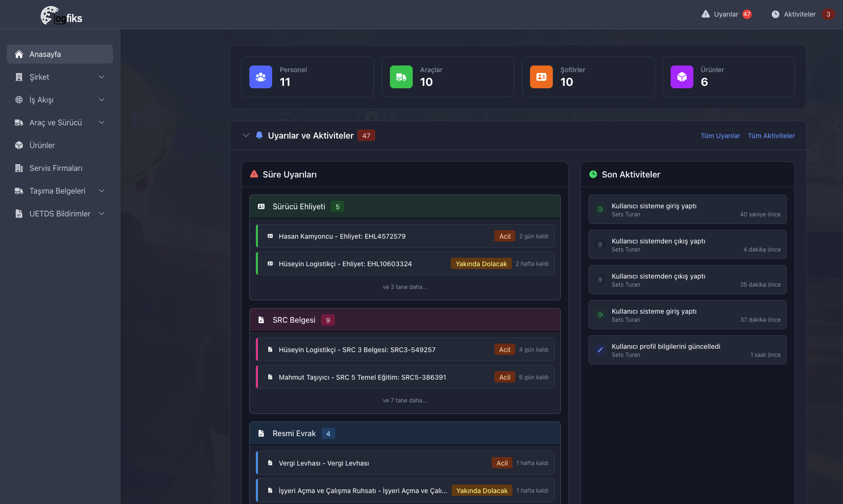Expand the Şirket sidebar section
The height and width of the screenshot is (504, 843).
pyautogui.click(x=59, y=77)
